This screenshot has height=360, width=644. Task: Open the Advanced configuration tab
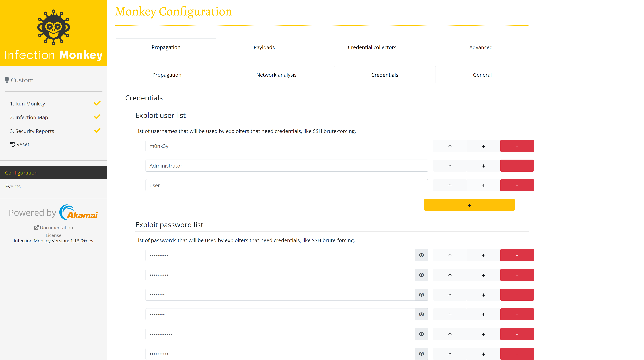click(x=480, y=47)
